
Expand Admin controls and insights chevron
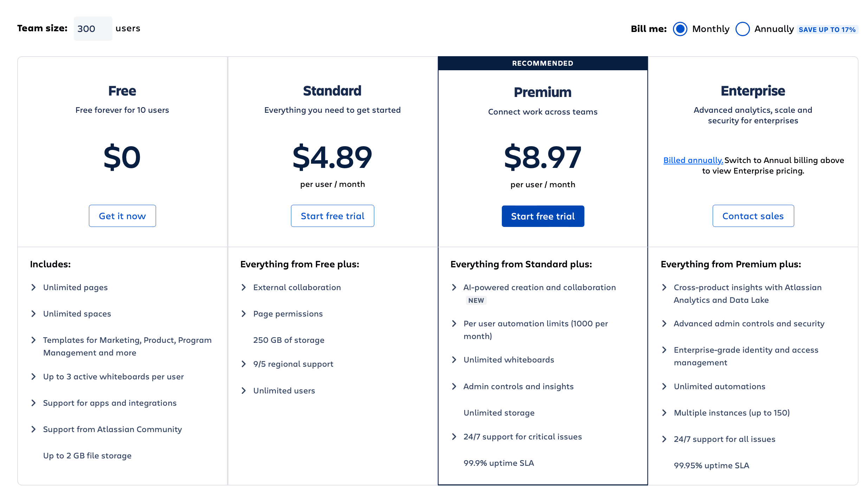pos(454,386)
